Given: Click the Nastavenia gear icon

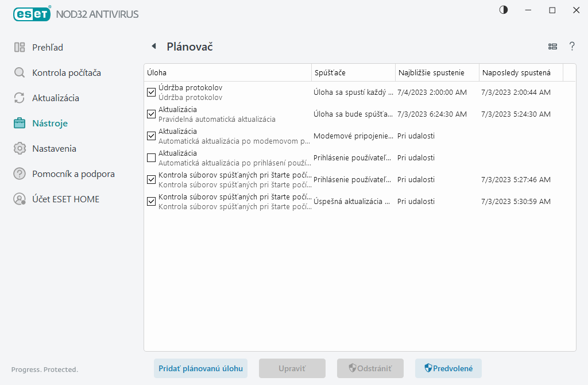Looking at the screenshot, I should [x=20, y=148].
